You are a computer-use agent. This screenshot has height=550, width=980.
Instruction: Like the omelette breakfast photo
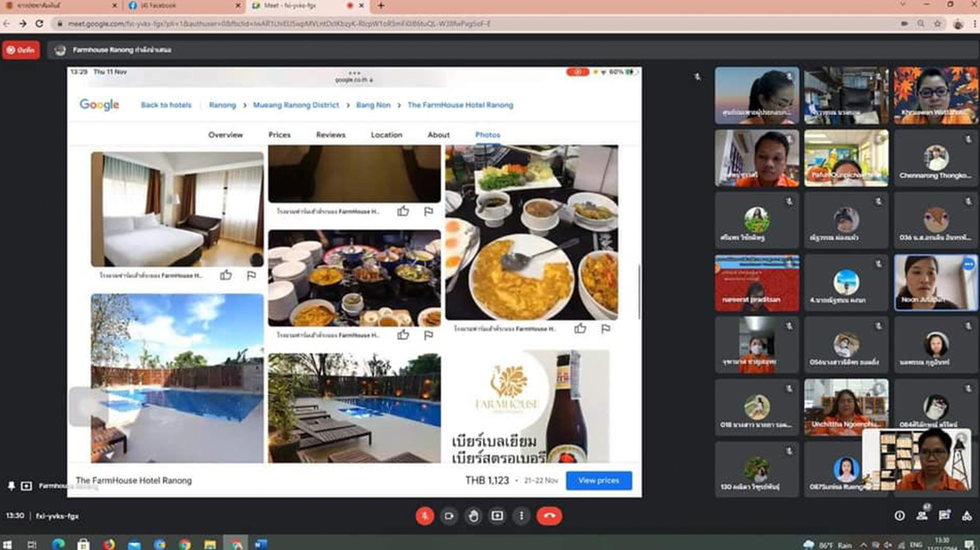click(580, 329)
